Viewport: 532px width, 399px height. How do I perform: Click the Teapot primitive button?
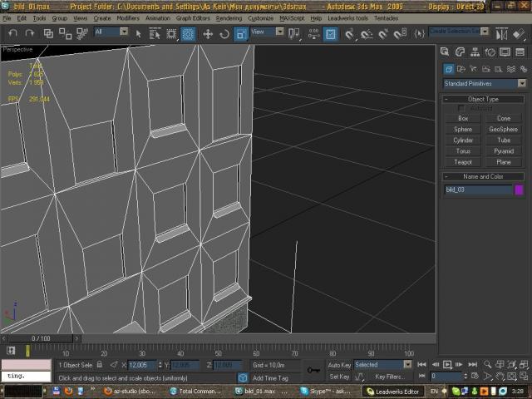pos(463,162)
